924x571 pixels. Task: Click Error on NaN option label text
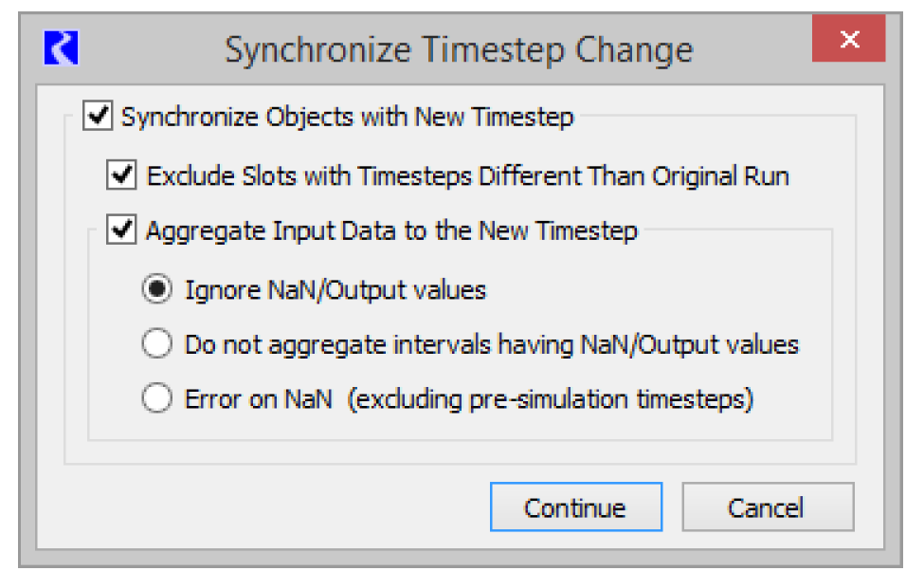point(258,399)
